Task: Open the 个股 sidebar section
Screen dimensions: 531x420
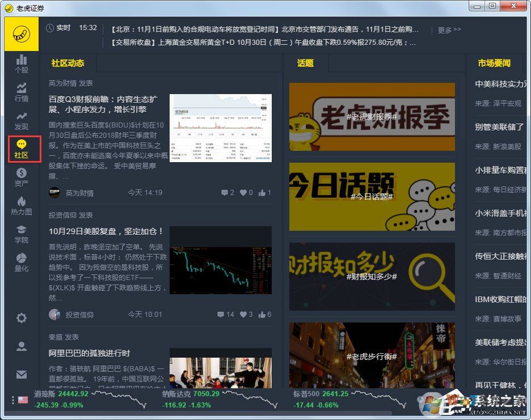Action: (x=22, y=64)
